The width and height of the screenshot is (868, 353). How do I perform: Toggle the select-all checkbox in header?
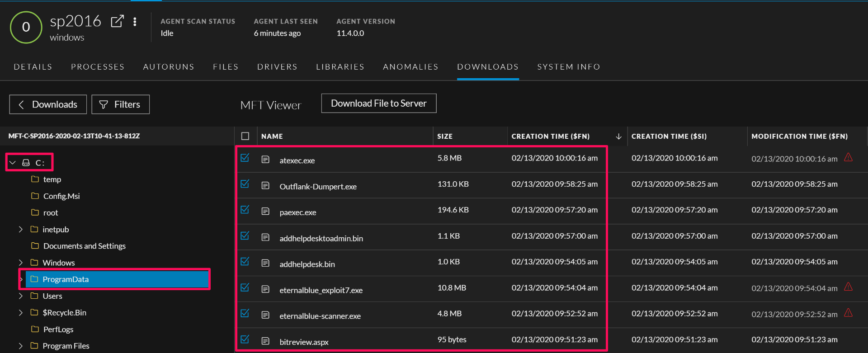coord(245,136)
